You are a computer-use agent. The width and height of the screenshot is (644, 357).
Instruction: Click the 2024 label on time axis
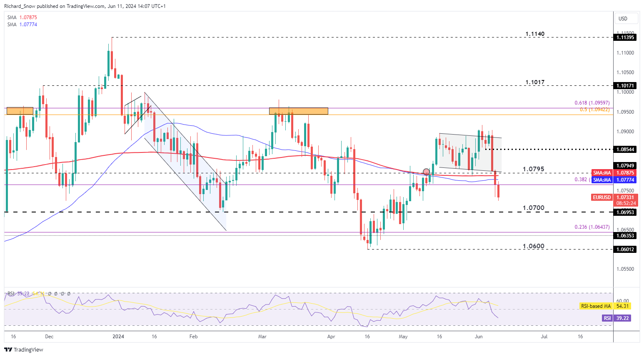[x=118, y=337]
